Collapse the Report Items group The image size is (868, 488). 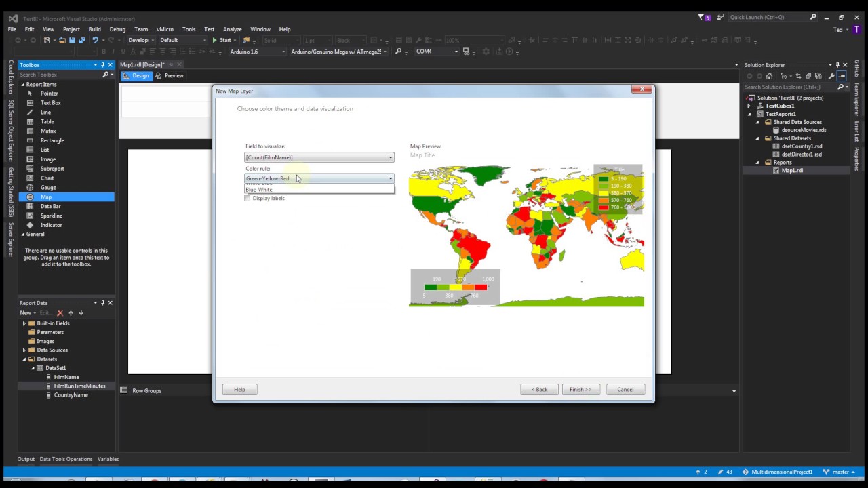pos(23,85)
